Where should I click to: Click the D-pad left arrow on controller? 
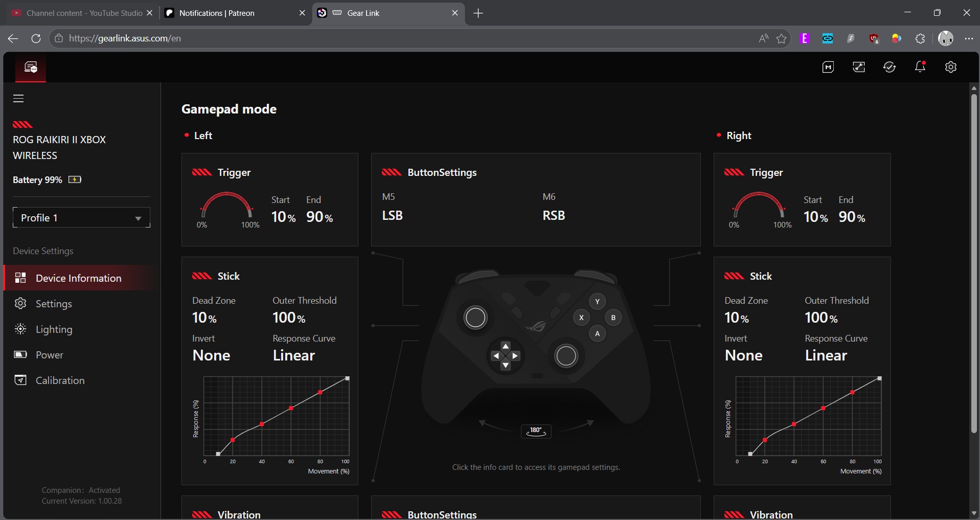click(x=496, y=356)
